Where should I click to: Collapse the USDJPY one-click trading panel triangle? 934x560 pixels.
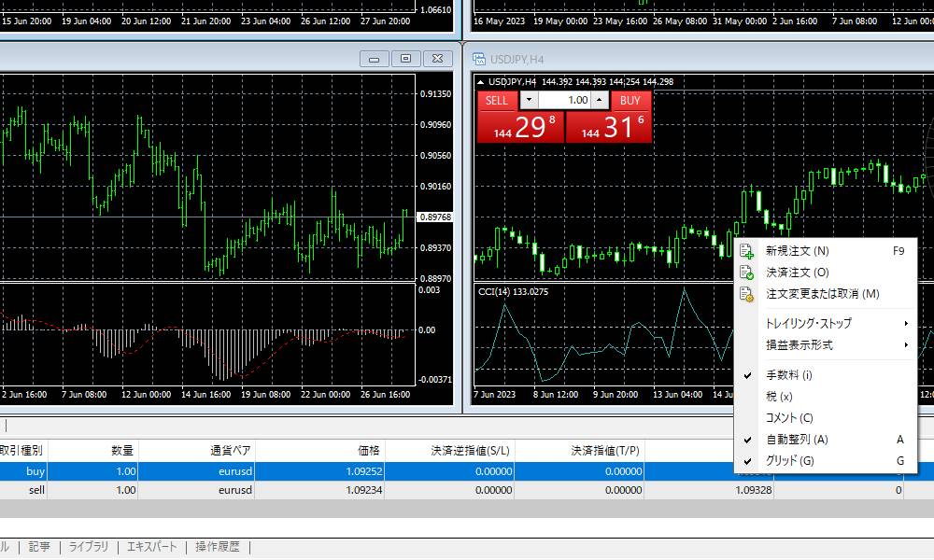(480, 81)
